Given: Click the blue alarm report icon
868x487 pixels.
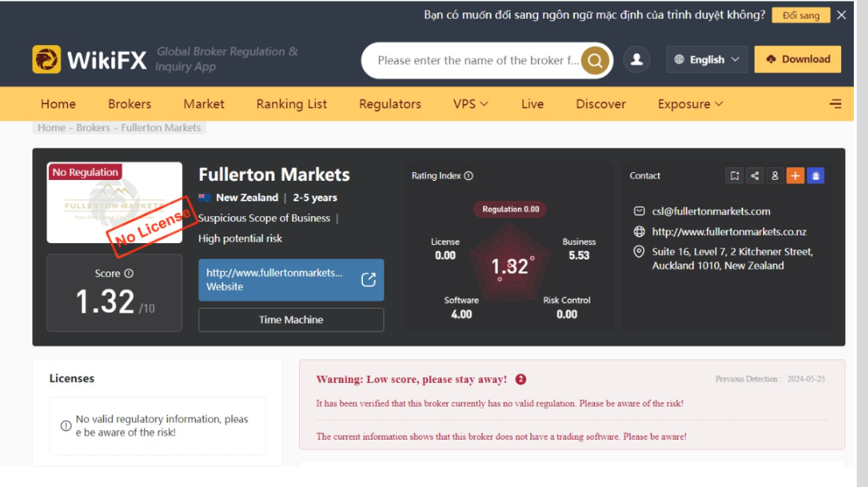Looking at the screenshot, I should click(x=815, y=176).
